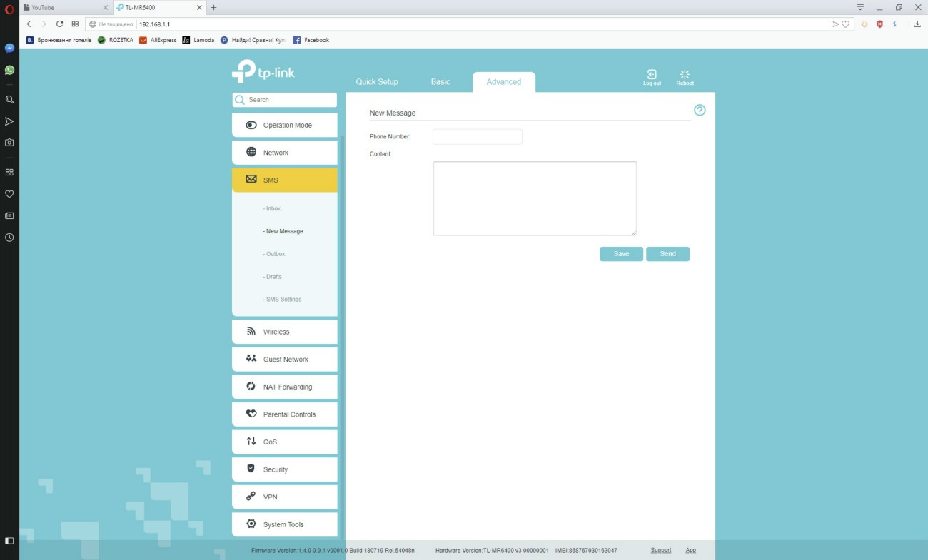Image resolution: width=928 pixels, height=560 pixels.
Task: Open WhatsApp in Opera sidebar
Action: [x=9, y=70]
